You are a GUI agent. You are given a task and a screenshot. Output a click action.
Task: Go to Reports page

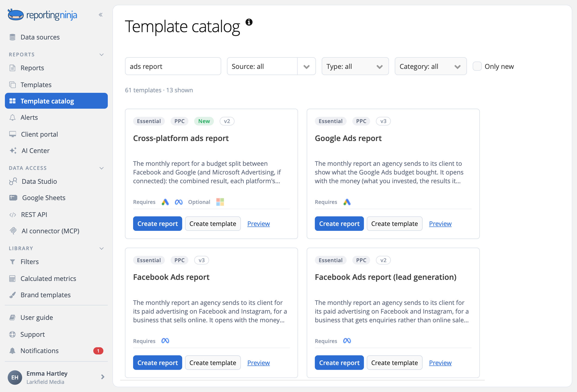tap(56, 68)
